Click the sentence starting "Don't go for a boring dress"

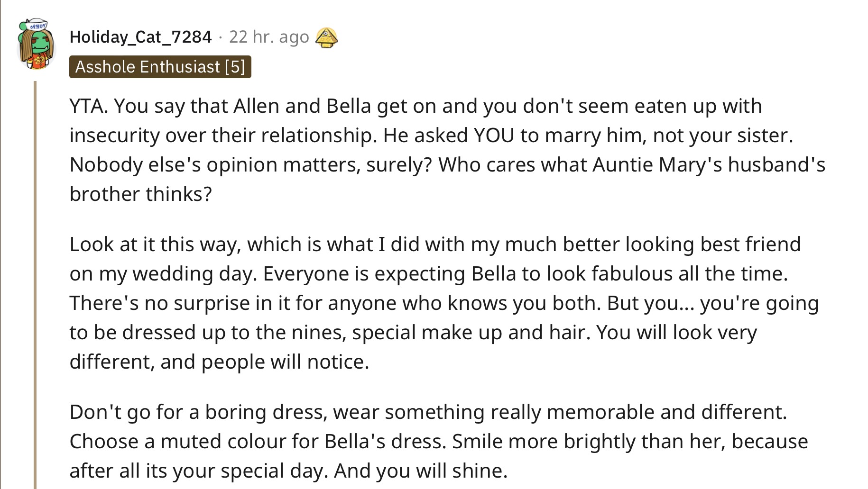(x=428, y=412)
